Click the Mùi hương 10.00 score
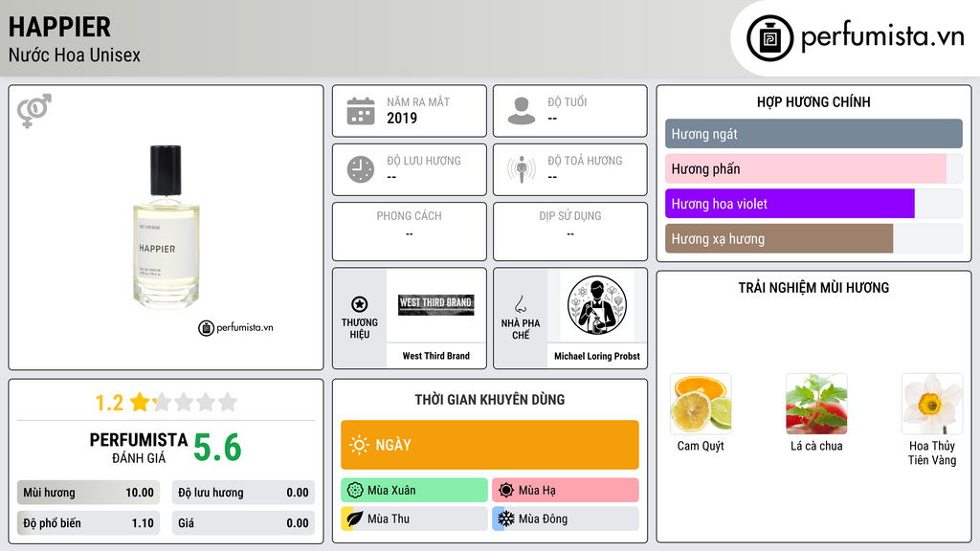This screenshot has width=980, height=551. (89, 493)
